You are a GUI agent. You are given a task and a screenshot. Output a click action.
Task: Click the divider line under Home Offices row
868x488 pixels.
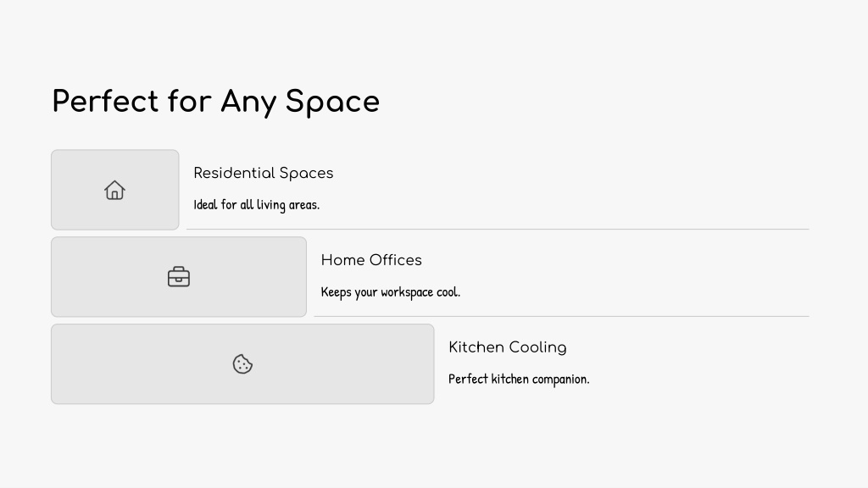[561, 317]
